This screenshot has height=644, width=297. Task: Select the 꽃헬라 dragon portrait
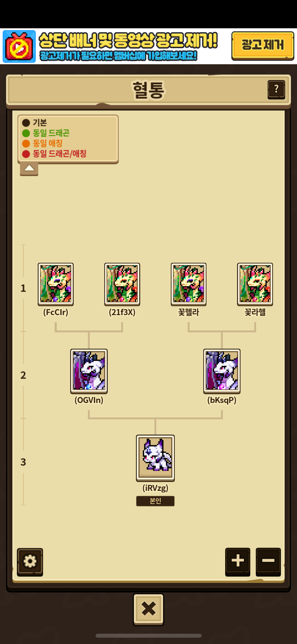pos(188,284)
